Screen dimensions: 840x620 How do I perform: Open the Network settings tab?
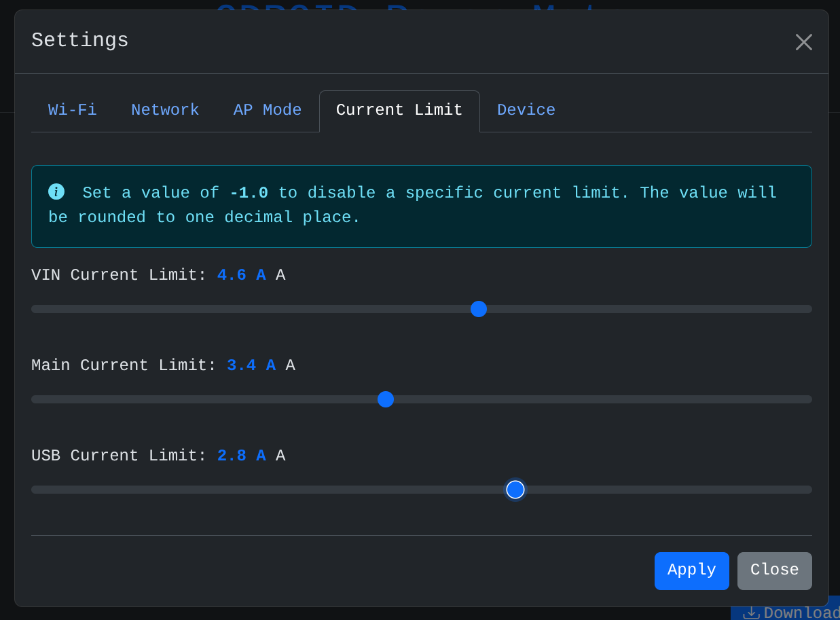point(165,110)
